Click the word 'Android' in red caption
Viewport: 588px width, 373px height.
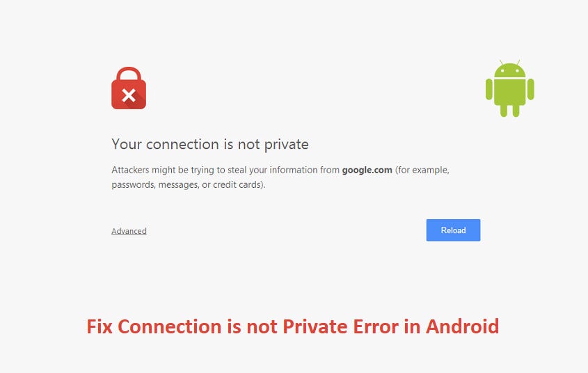pos(462,326)
